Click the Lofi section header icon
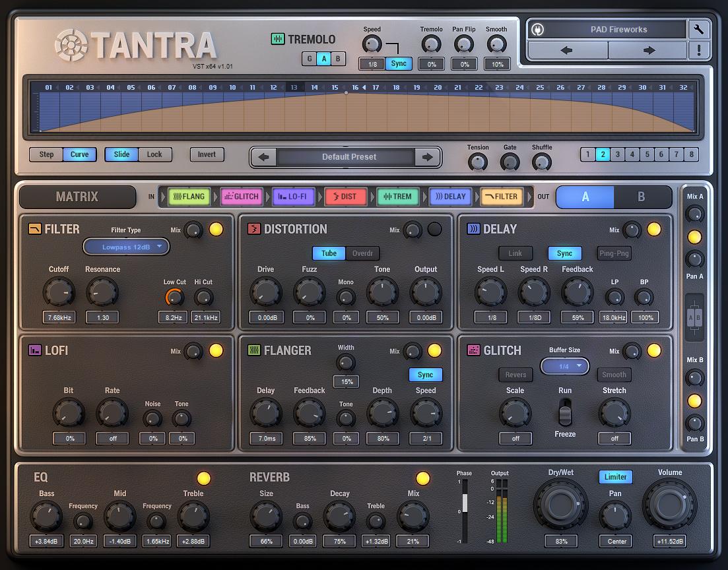This screenshot has height=570, width=728. tap(35, 350)
